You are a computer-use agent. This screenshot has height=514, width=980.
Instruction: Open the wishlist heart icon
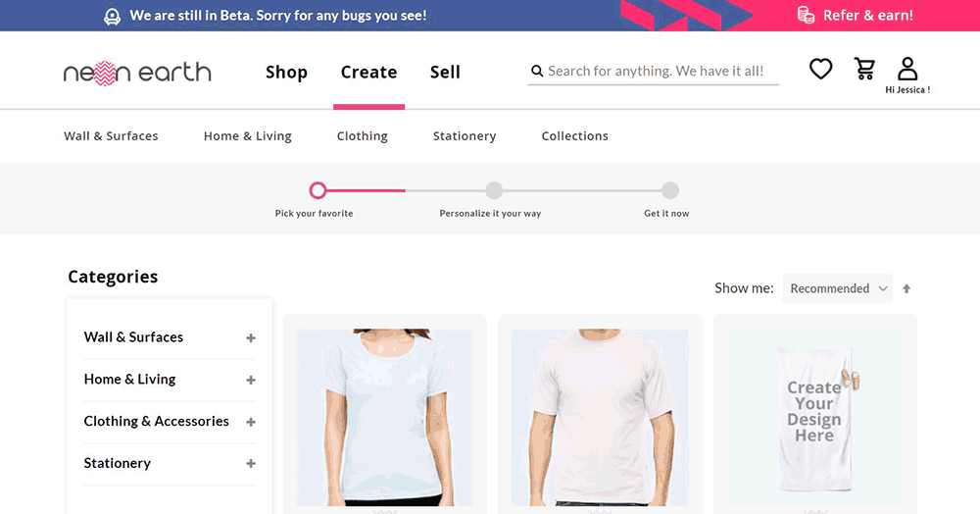(820, 69)
